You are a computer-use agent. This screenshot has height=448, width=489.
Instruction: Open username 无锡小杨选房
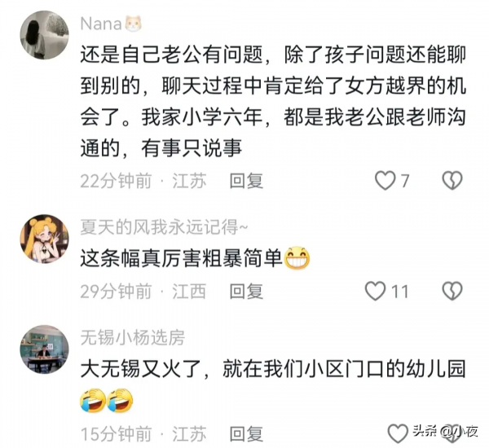tap(133, 338)
